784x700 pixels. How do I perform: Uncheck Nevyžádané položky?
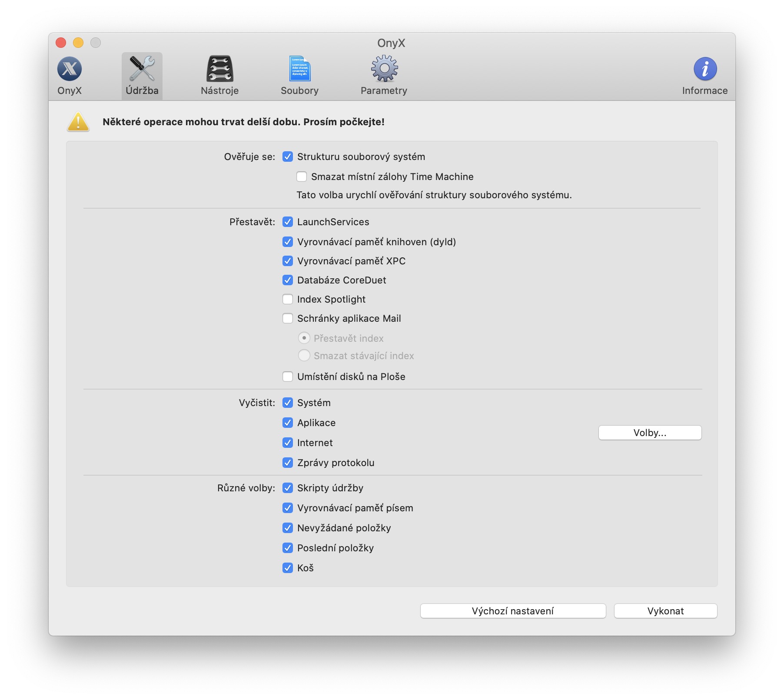click(288, 528)
